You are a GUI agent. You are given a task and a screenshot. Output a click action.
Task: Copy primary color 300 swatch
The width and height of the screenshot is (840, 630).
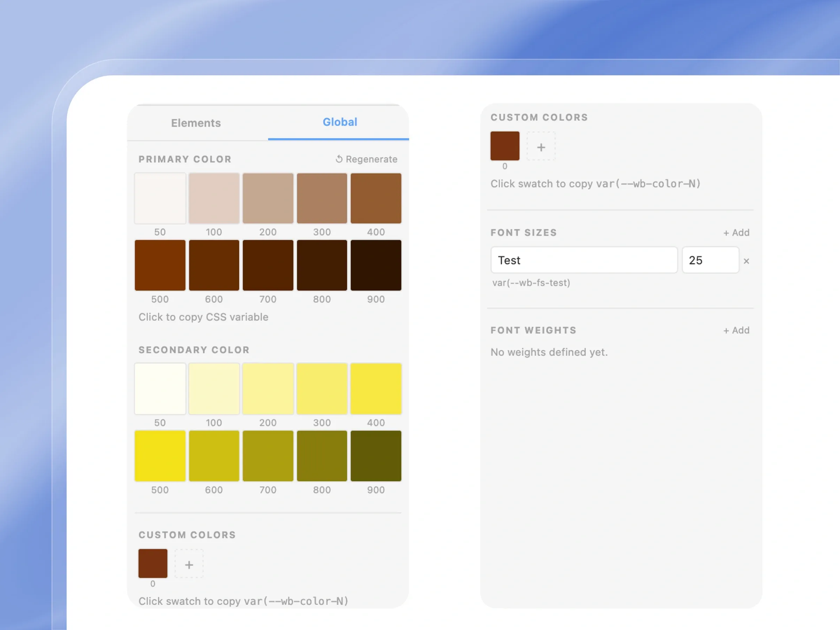322,198
